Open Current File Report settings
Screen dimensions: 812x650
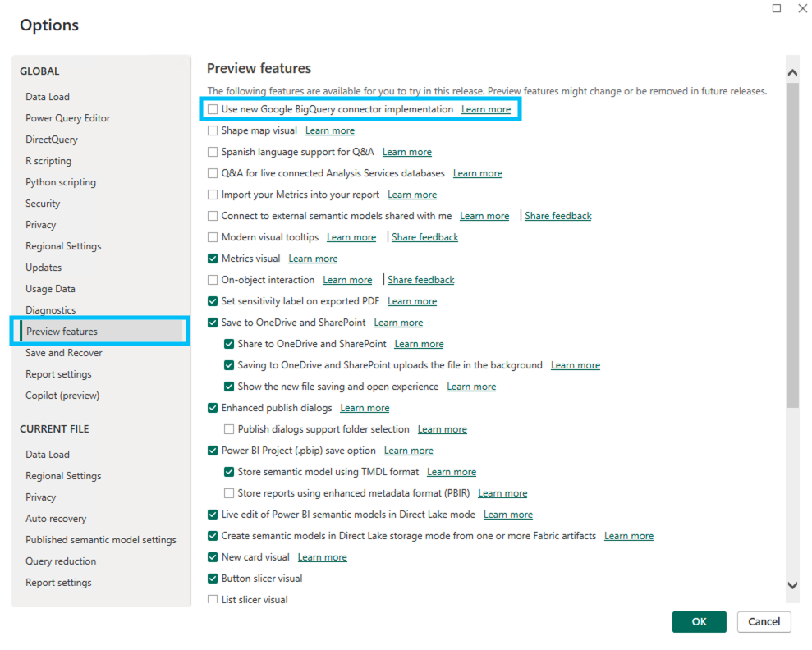tap(58, 583)
